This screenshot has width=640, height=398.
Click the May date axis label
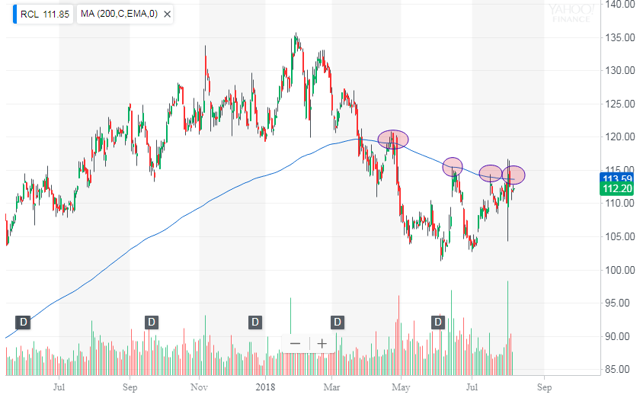[x=401, y=387]
